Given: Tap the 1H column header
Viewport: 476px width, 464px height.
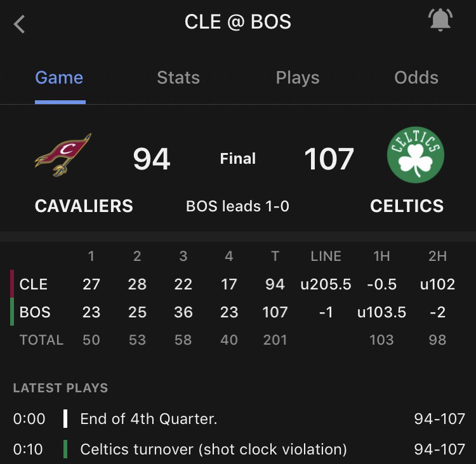Looking at the screenshot, I should (381, 256).
